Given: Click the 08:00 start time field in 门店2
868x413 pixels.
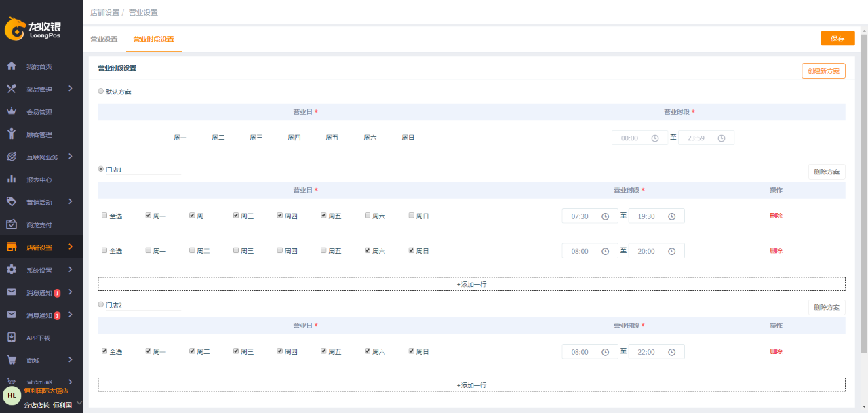Looking at the screenshot, I should [x=590, y=352].
